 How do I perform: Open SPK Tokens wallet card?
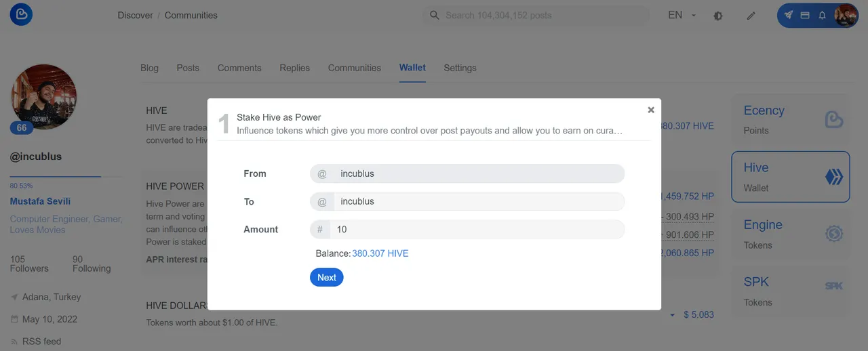pos(790,291)
